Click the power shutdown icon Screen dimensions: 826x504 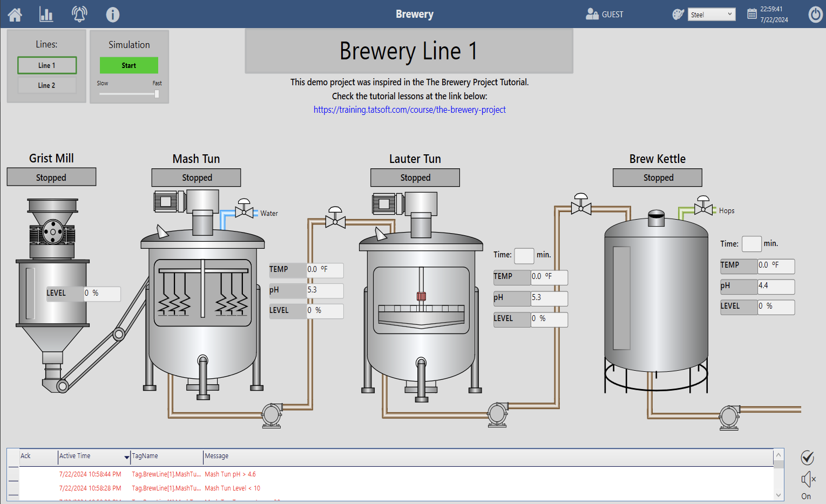[815, 15]
